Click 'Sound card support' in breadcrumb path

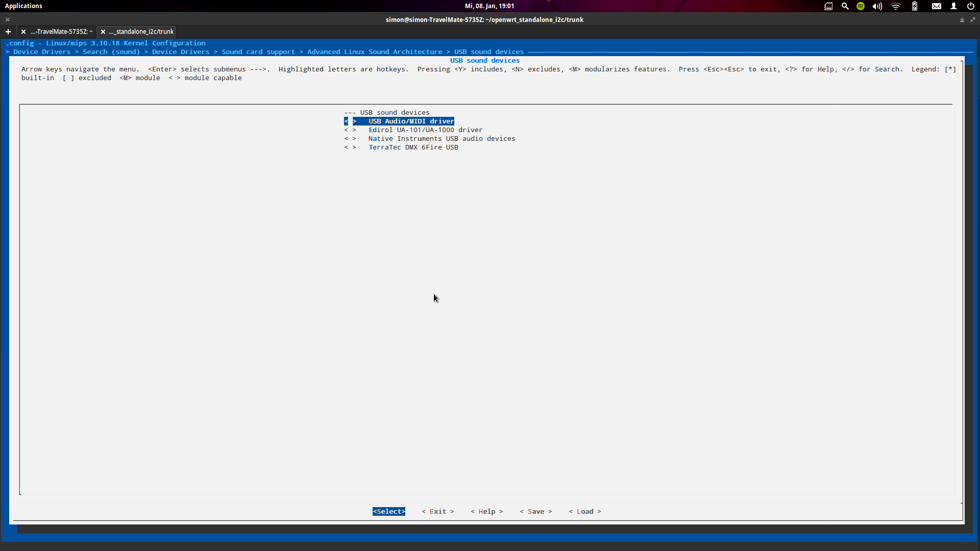[258, 52]
